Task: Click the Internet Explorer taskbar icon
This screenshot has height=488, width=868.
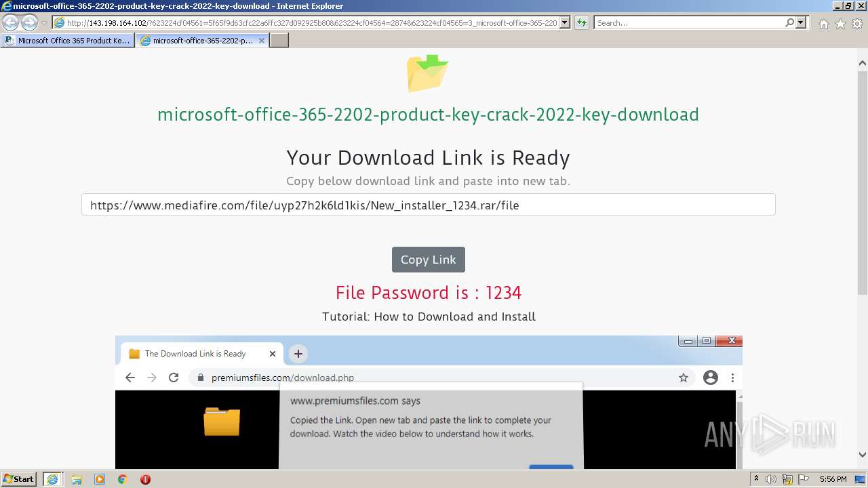Action: tap(53, 479)
